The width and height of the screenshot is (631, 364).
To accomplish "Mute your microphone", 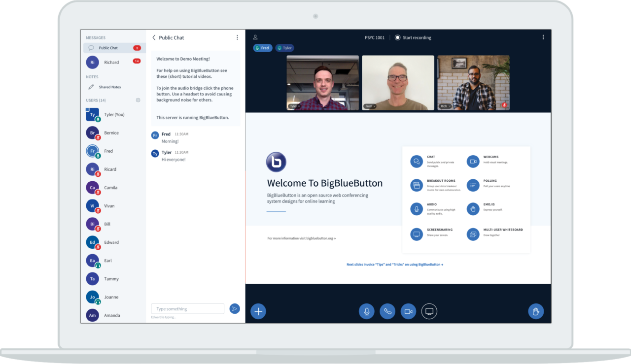I will tap(366, 311).
